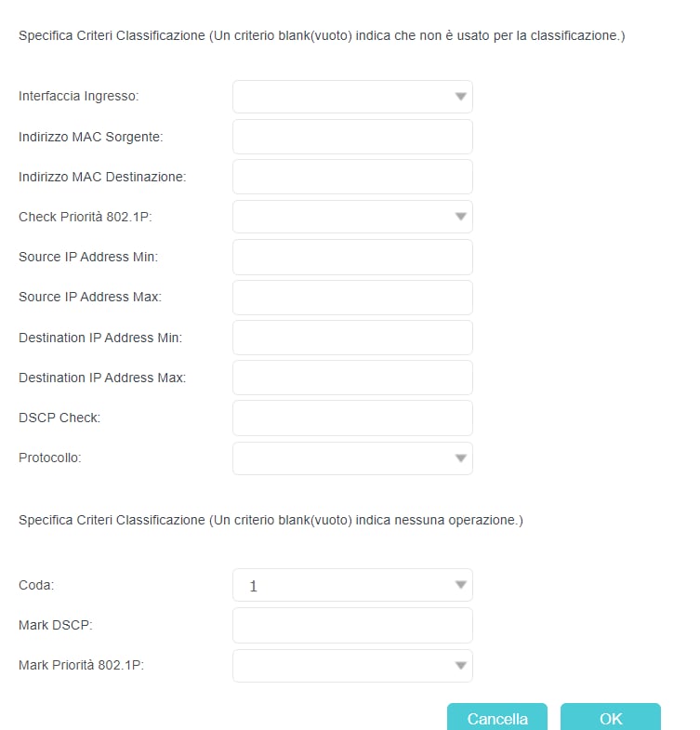The width and height of the screenshot is (700, 730).
Task: Click the Indirizzo MAC Destinazione field
Action: [351, 177]
